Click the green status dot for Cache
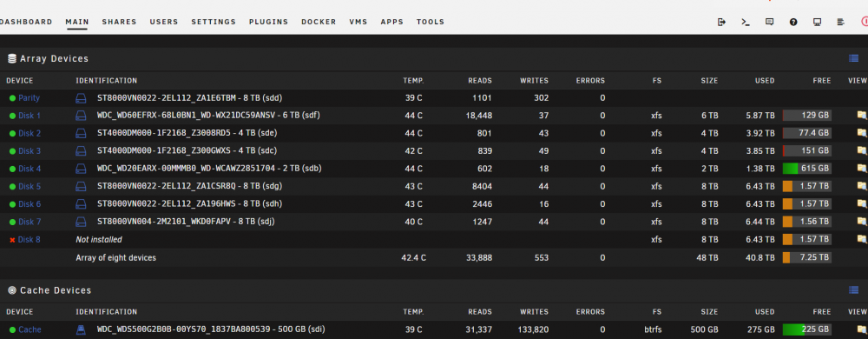This screenshot has width=868, height=339. point(12,329)
